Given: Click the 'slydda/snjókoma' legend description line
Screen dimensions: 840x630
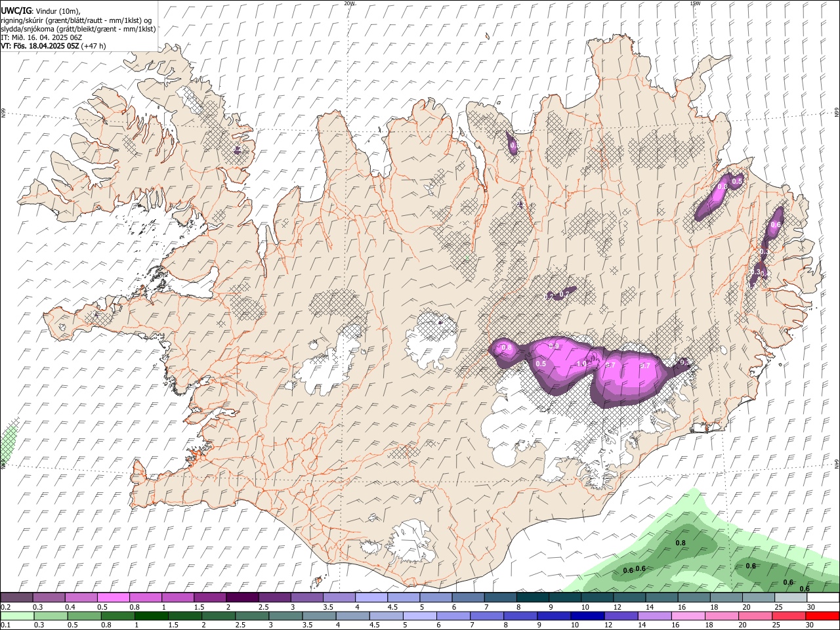Looking at the screenshot, I should point(78,28).
